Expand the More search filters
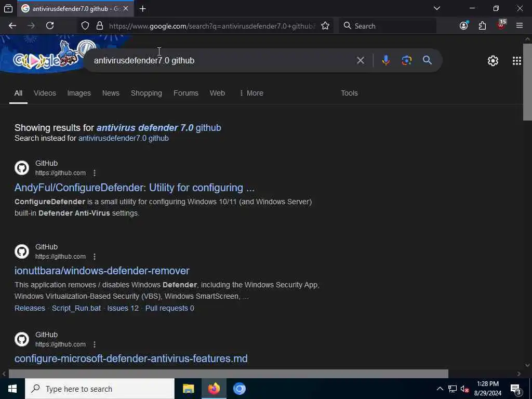The height and width of the screenshot is (399, 532). [251, 93]
